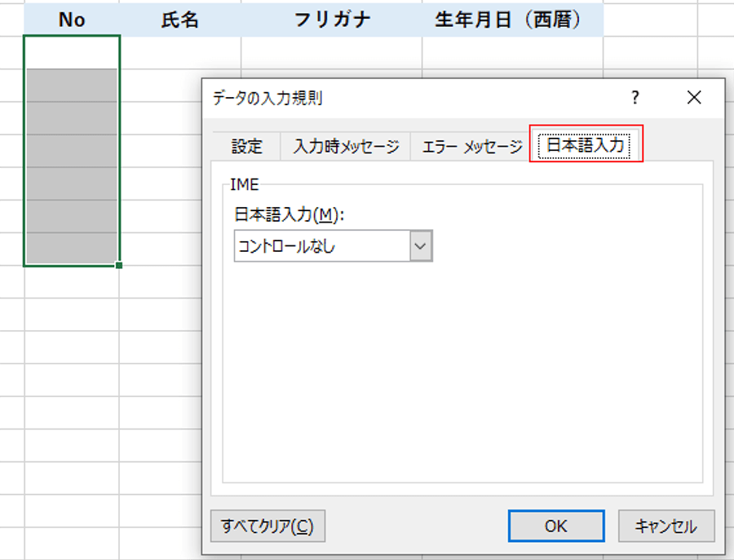The image size is (734, 560).
Task: Open the 日本語入力 dropdown arrow
Action: (420, 245)
